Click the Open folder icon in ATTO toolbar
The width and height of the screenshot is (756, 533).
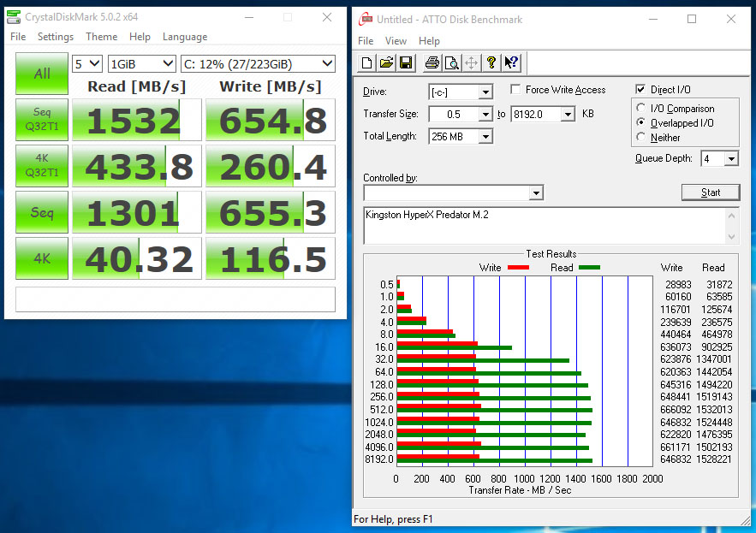(385, 62)
